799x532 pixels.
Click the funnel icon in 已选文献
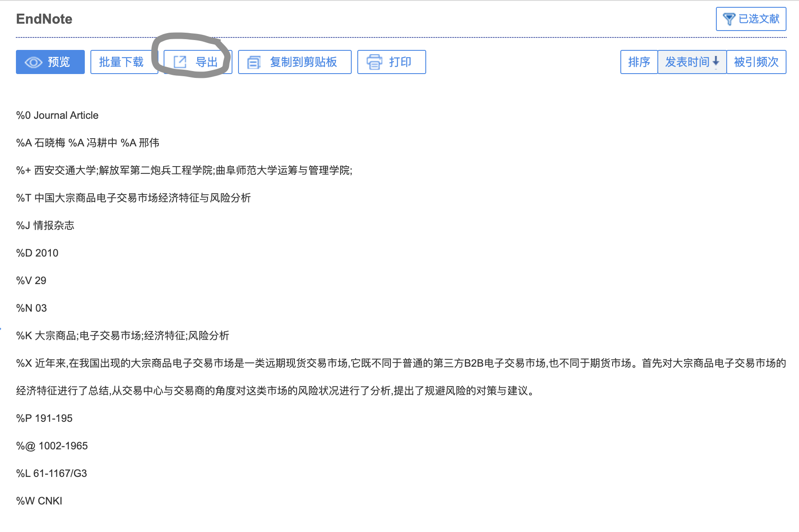pyautogui.click(x=729, y=19)
